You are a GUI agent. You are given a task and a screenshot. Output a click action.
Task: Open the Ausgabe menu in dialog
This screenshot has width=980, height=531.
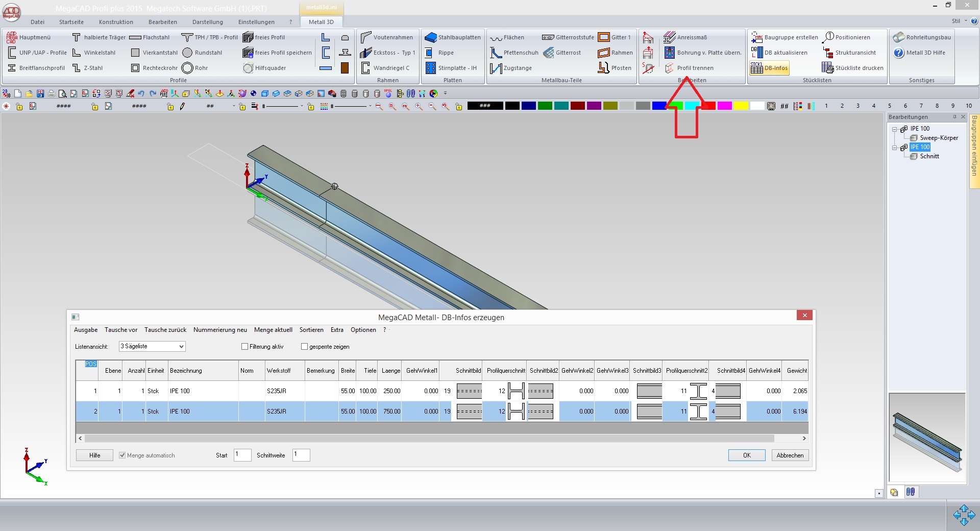coord(86,330)
